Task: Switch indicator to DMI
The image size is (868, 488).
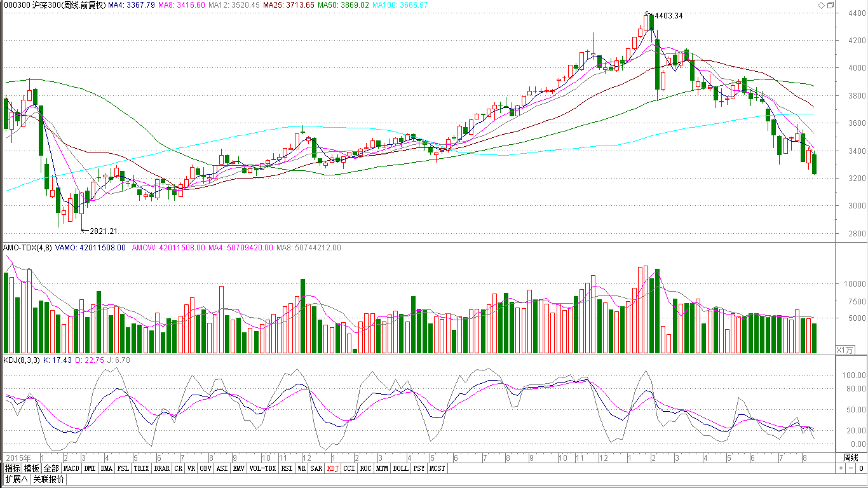Action: pos(90,468)
